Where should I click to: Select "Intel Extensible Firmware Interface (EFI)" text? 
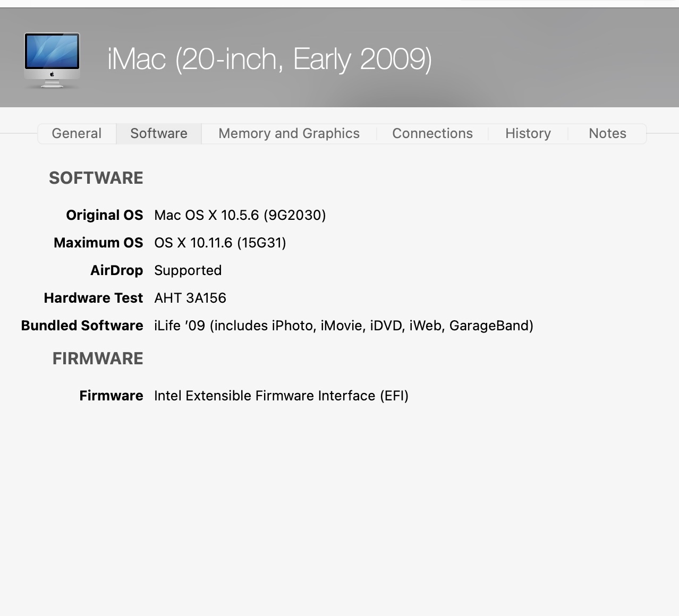pyautogui.click(x=281, y=396)
